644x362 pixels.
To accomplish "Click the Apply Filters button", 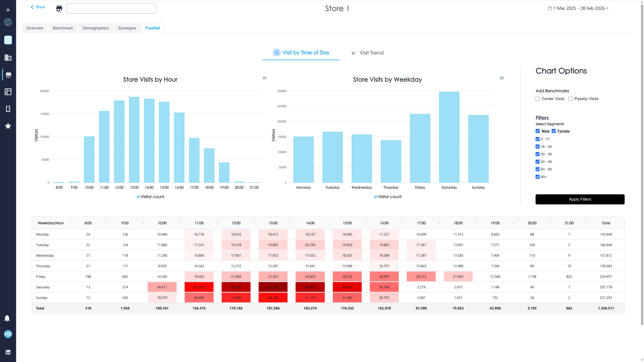I will (x=580, y=199).
